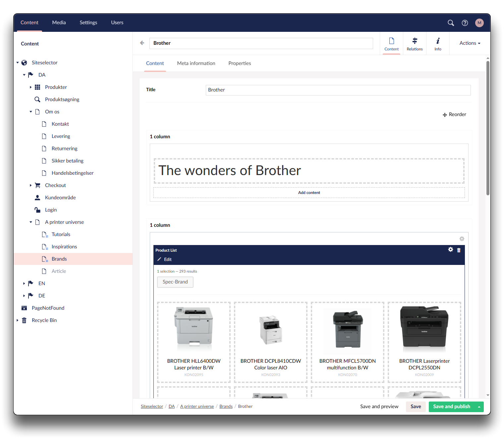Open the Media section in top navigation

59,23
